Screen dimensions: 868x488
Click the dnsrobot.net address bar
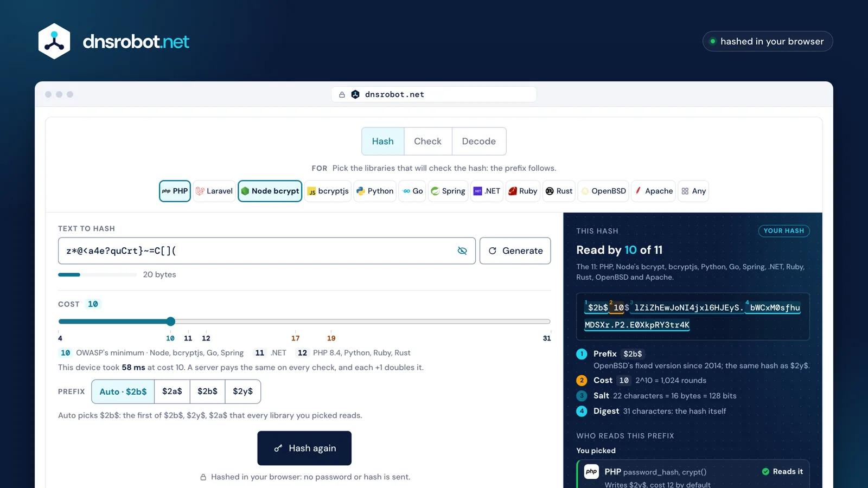click(434, 94)
